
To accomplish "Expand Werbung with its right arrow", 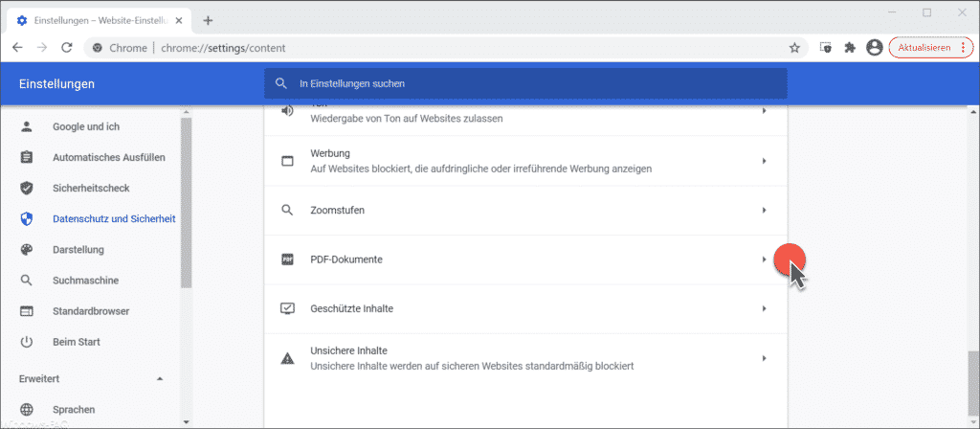I will coord(764,161).
